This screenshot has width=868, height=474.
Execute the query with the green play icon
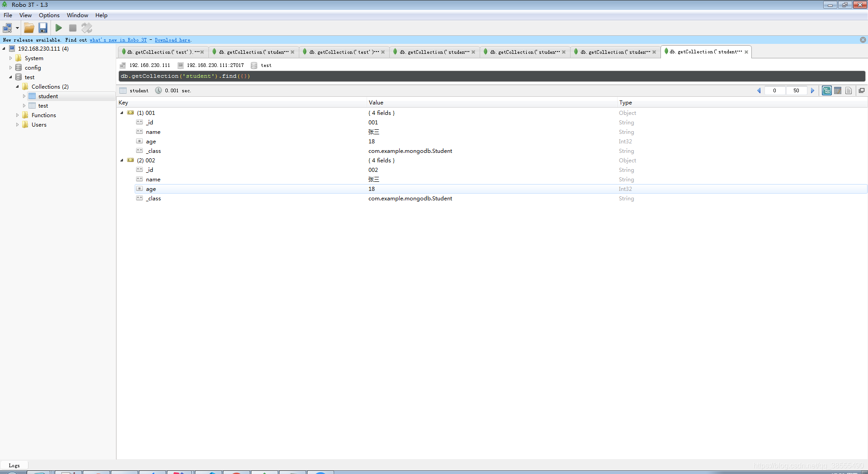58,28
